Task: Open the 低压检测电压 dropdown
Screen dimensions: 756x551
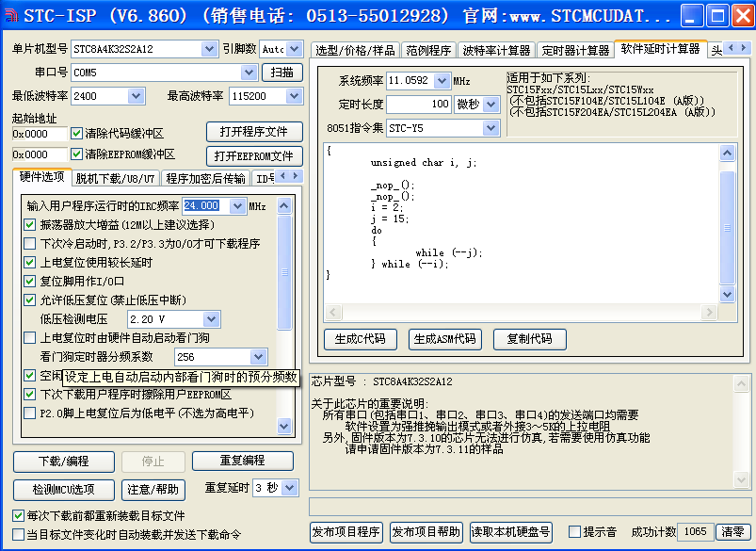Action: pyautogui.click(x=211, y=319)
